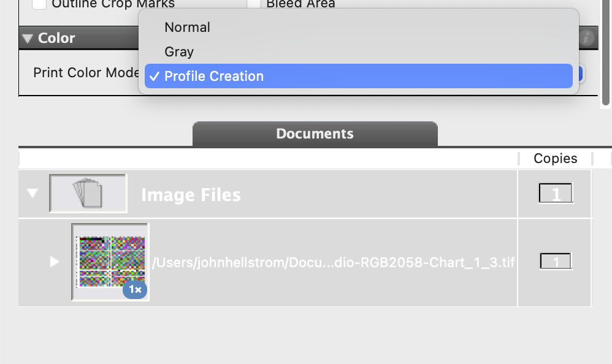Click the Image Files stacked-pages icon
The height and width of the screenshot is (364, 612).
88,192
